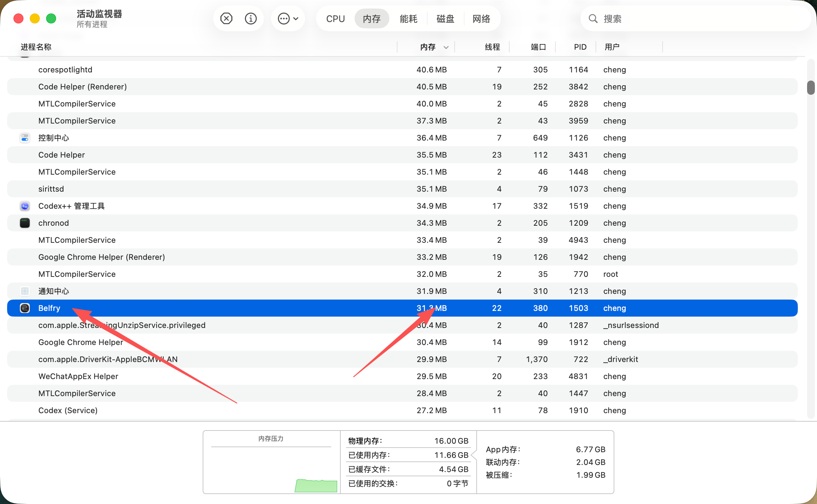817x504 pixels.
Task: Select the 内存 tab
Action: point(372,18)
